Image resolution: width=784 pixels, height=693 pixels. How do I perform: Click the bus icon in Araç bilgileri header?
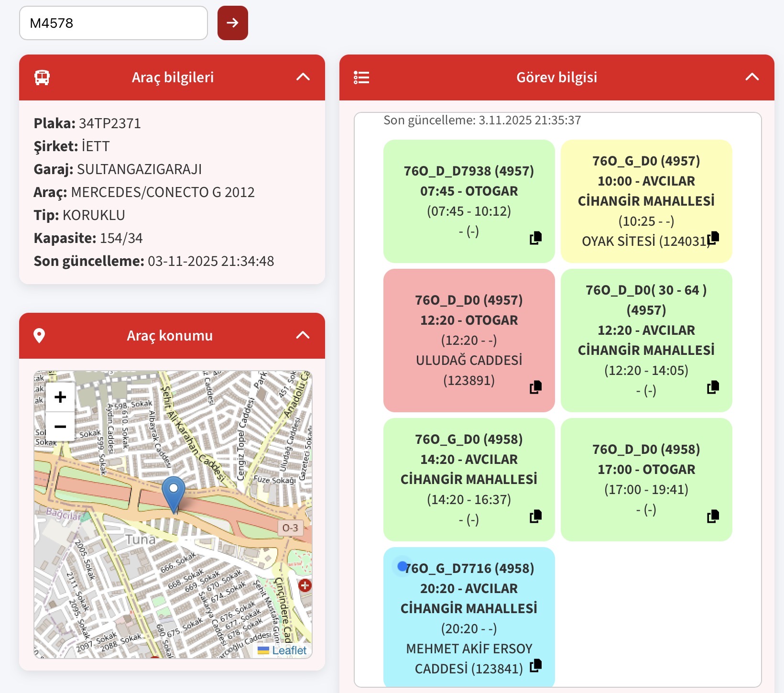[x=42, y=77]
